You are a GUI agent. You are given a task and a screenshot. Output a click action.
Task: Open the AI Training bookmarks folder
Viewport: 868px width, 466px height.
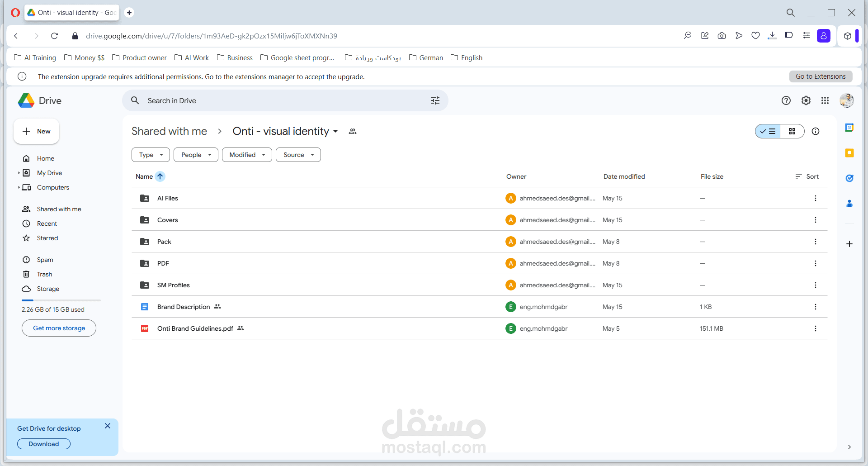[x=35, y=57]
